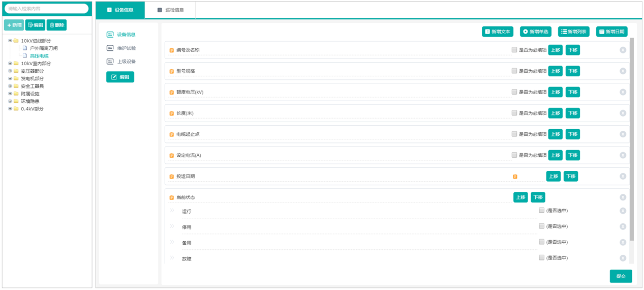Expand the 变压器部分 tree folder
Viewport: 644px width, 290px height.
click(x=10, y=71)
